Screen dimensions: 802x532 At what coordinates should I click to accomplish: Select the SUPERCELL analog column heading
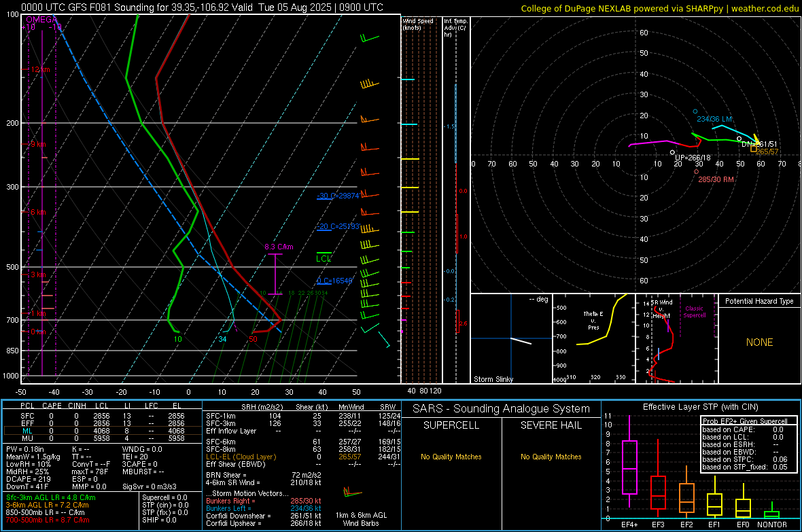(451, 425)
